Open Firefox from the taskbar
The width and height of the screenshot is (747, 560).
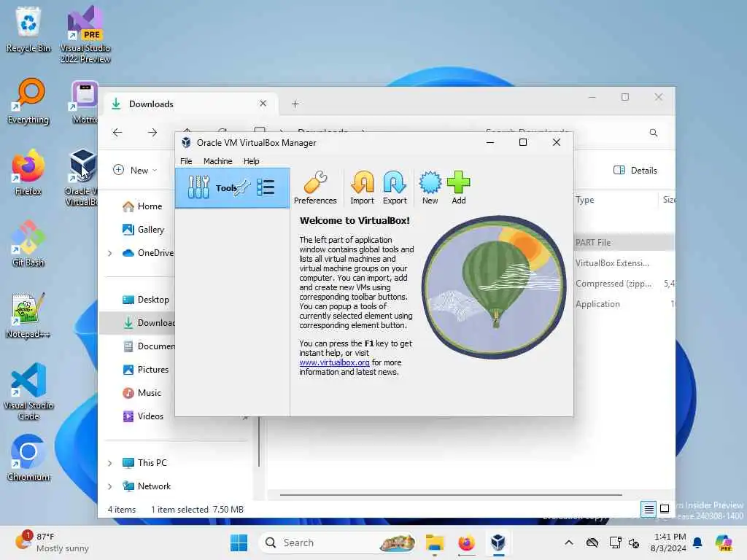(x=466, y=542)
